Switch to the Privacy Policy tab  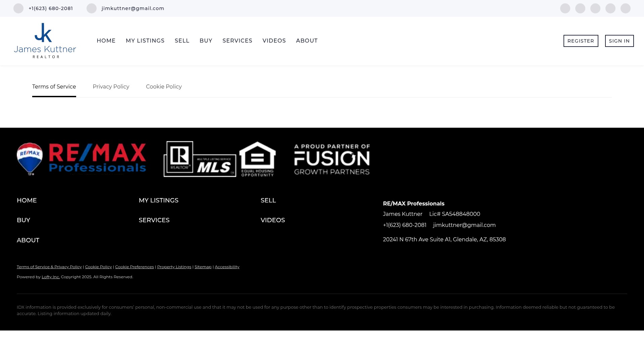pyautogui.click(x=111, y=87)
